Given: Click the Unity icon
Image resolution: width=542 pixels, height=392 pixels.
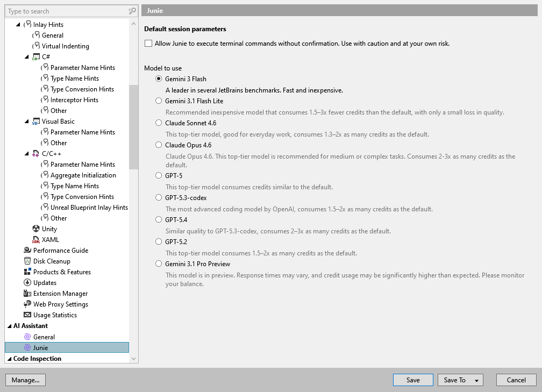Looking at the screenshot, I should [36, 229].
